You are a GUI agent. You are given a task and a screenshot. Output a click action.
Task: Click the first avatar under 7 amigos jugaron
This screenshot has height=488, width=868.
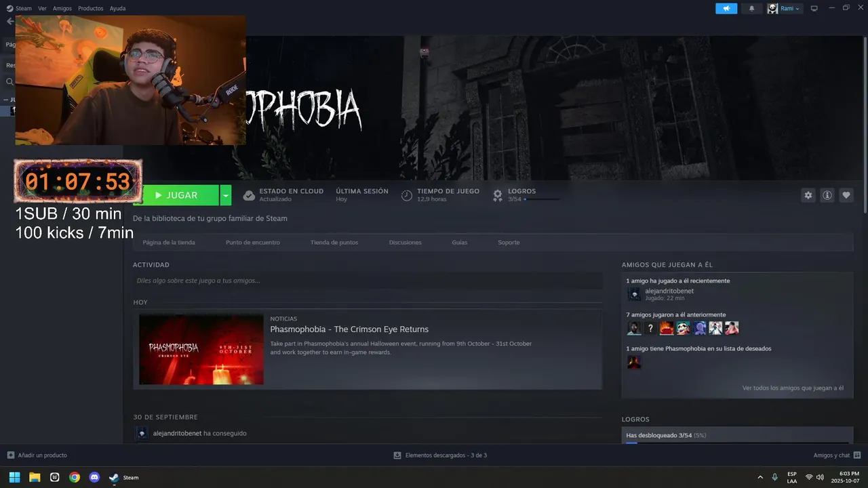tap(634, 328)
